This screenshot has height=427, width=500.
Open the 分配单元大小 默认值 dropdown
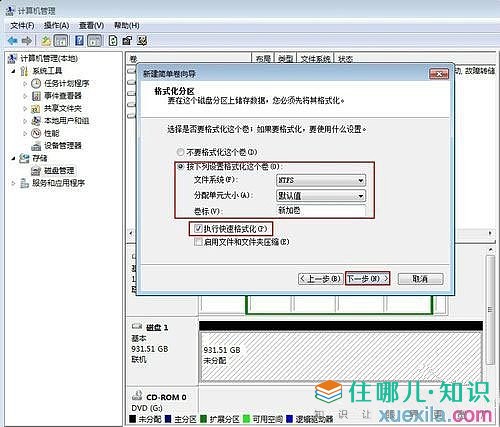(x=321, y=196)
